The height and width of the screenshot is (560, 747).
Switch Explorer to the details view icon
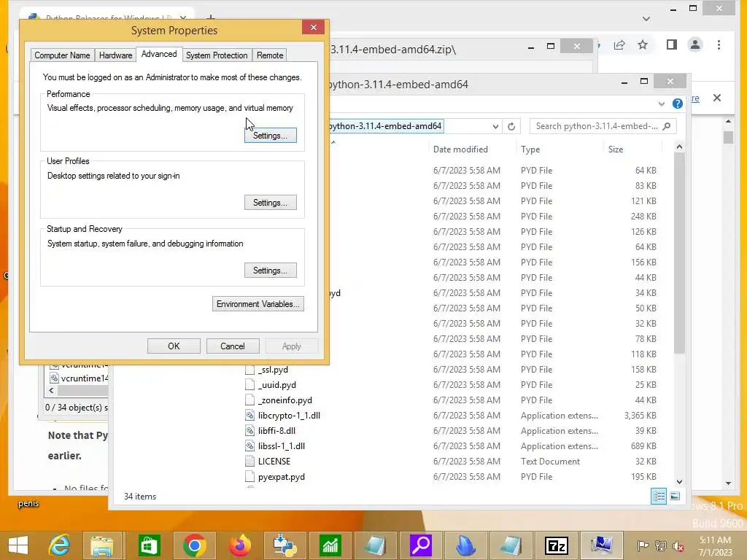click(x=659, y=496)
